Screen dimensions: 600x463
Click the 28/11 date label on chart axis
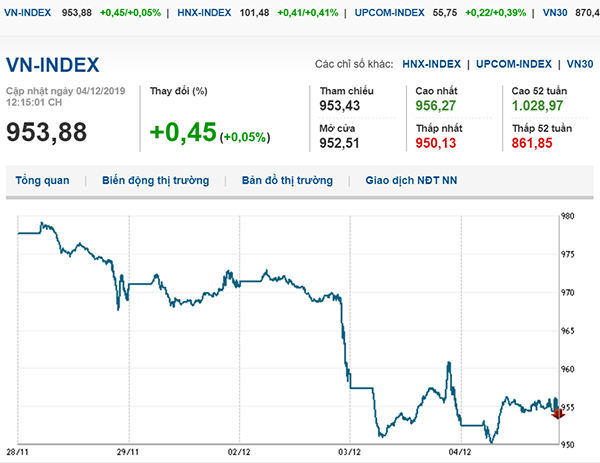pyautogui.click(x=18, y=451)
